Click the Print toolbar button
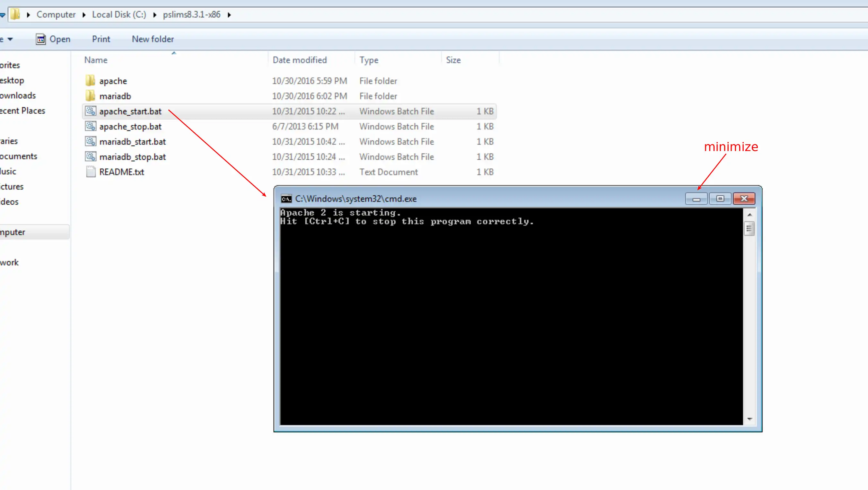This screenshot has height=490, width=868. (x=101, y=39)
